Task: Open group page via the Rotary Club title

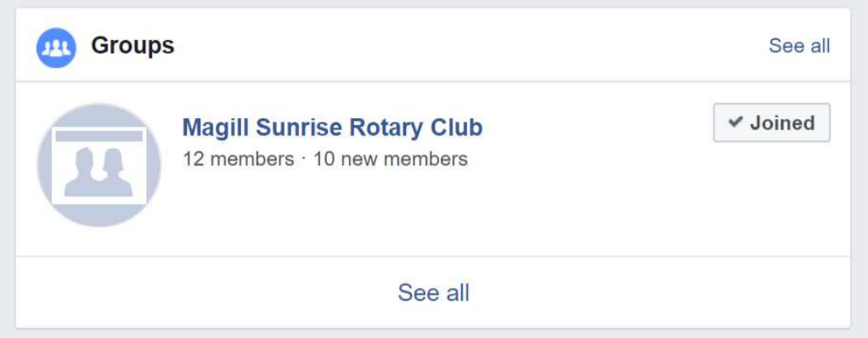Action: [332, 127]
